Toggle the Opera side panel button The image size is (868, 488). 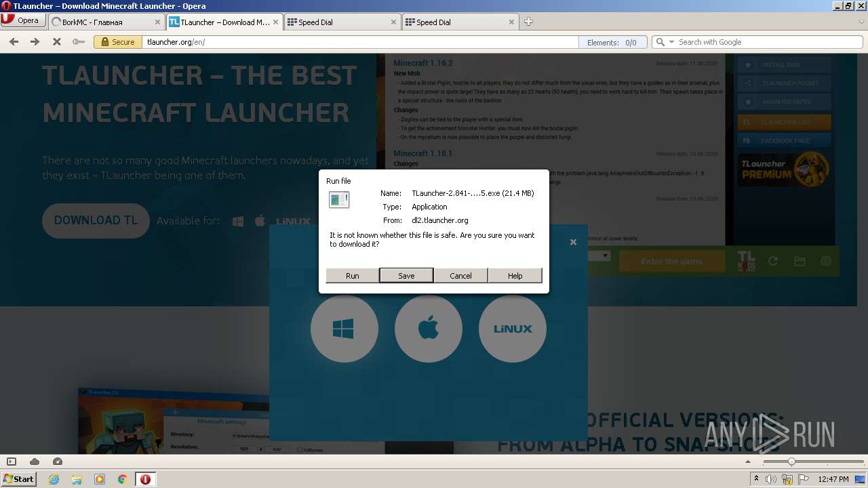[12, 462]
